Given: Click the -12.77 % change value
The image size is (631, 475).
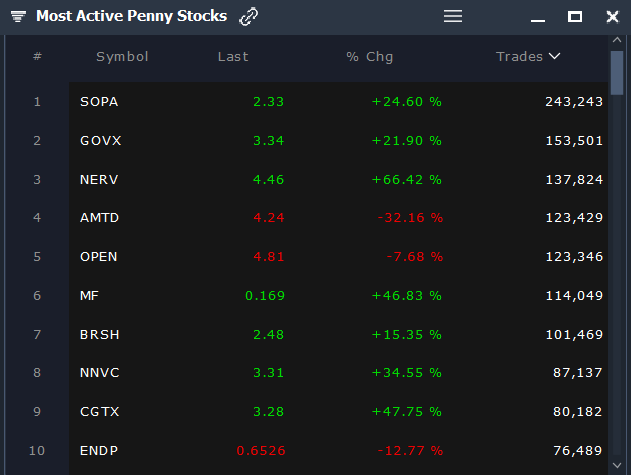Looking at the screenshot, I should [410, 451].
